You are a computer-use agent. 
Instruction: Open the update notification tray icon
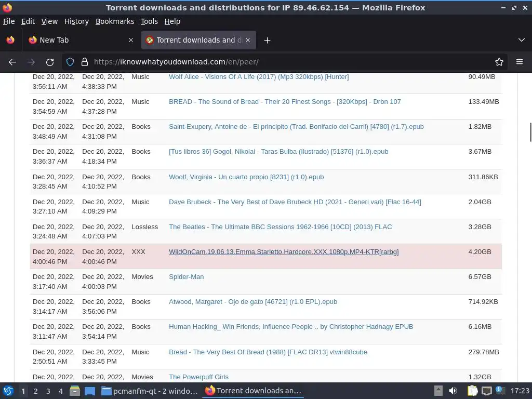pos(500,390)
